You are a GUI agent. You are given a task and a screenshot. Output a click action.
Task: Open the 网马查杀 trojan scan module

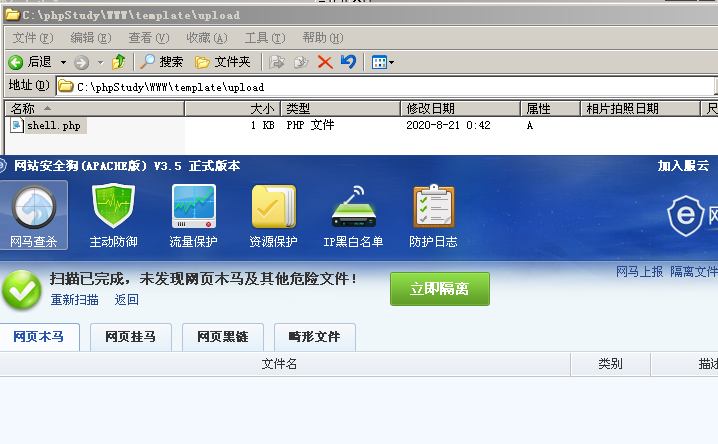click(x=33, y=215)
